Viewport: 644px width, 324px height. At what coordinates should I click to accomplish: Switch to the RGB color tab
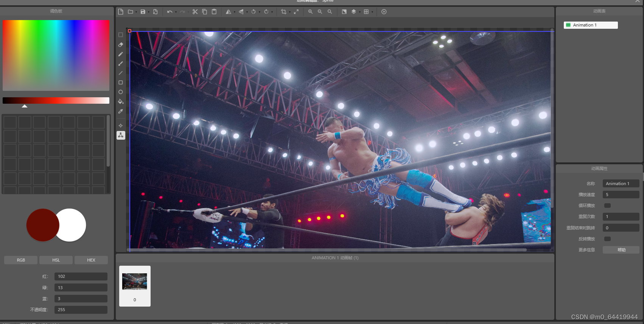coord(21,260)
